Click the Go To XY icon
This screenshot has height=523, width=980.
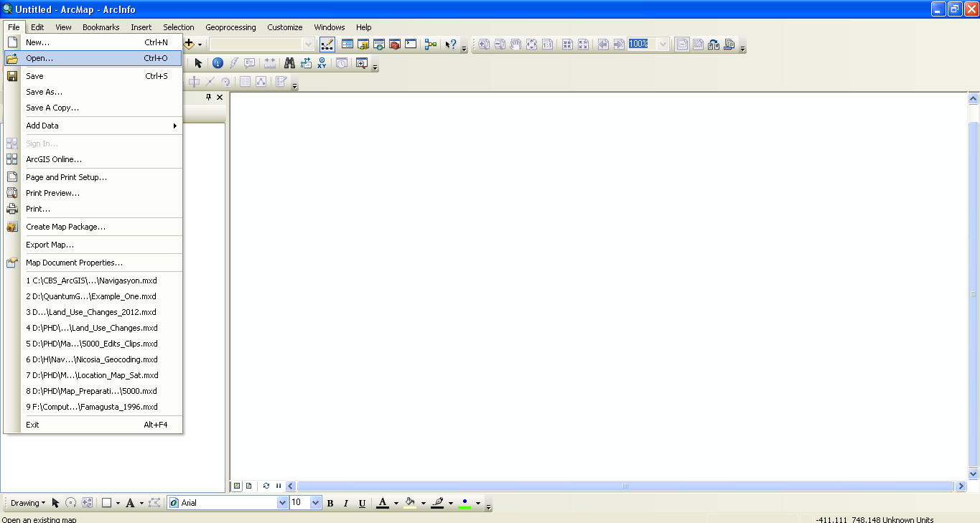[x=322, y=63]
